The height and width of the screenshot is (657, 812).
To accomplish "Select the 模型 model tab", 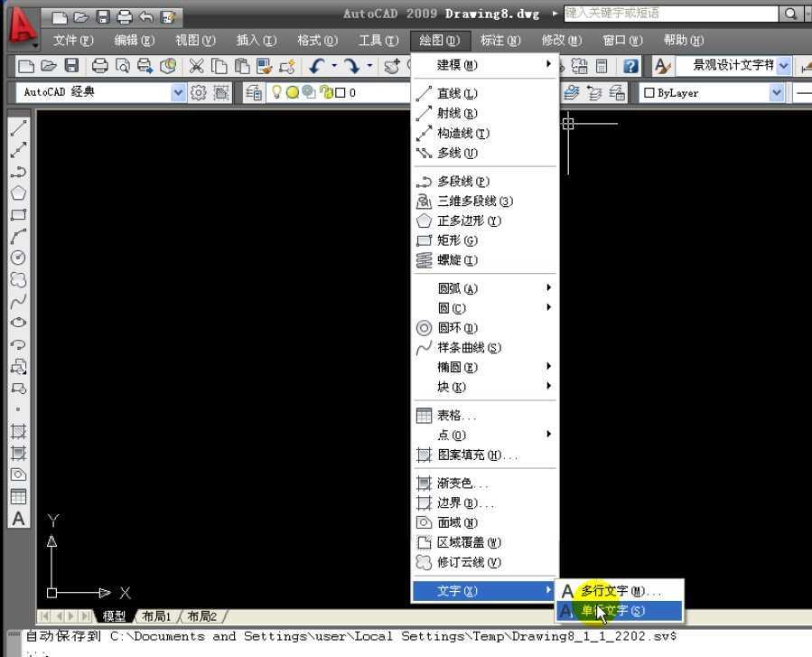I will (114, 616).
